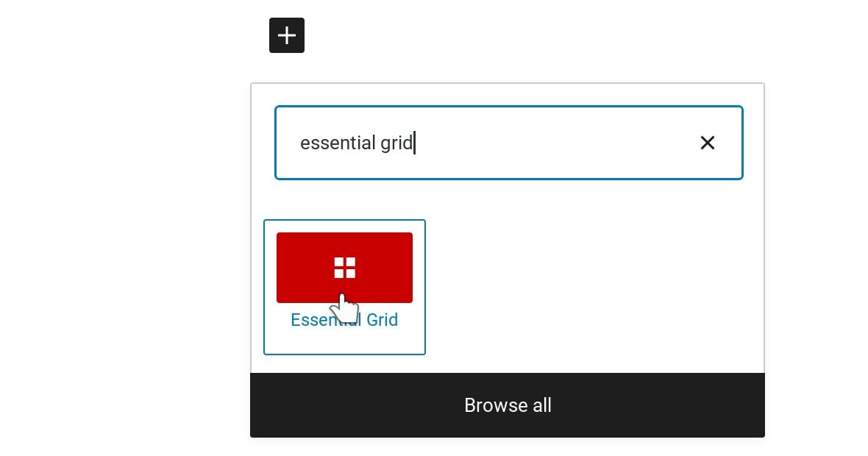Click the X at the right end of the search field
The height and width of the screenshot is (456, 868).
coord(707,143)
